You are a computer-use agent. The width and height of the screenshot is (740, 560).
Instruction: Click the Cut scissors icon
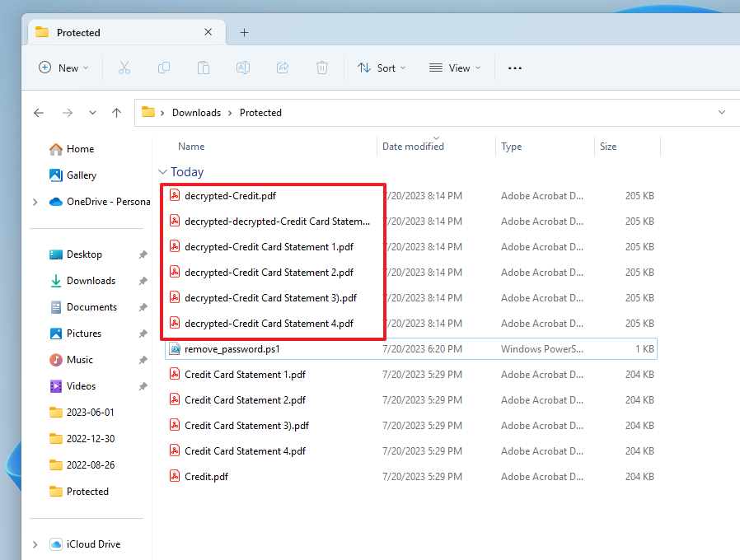(124, 68)
